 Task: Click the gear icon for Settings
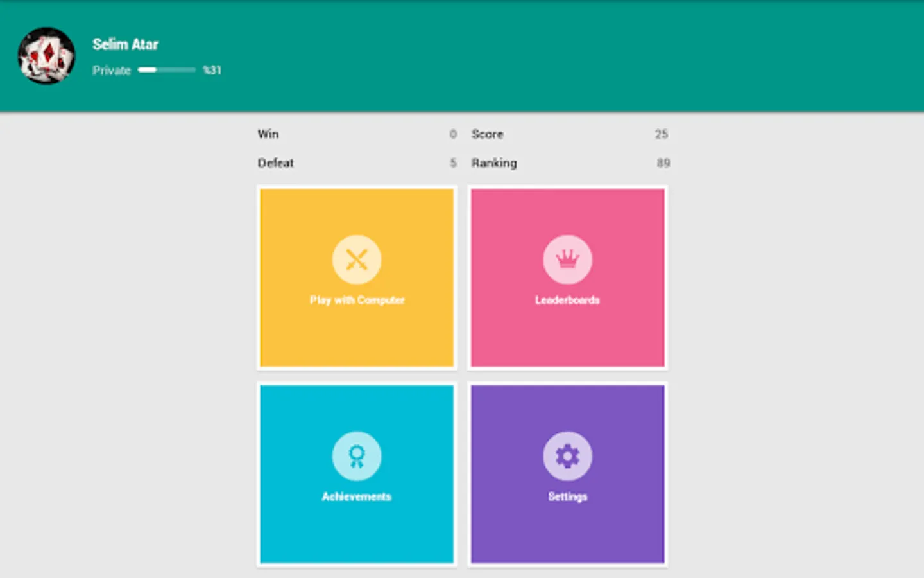click(567, 456)
